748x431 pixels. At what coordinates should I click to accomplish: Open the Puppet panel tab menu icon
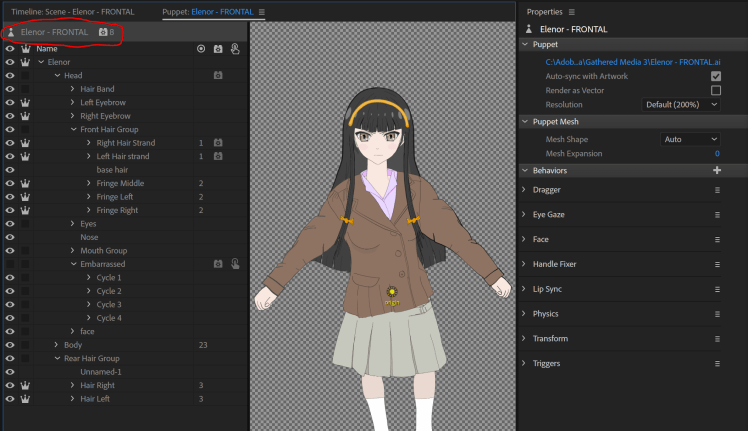point(262,12)
